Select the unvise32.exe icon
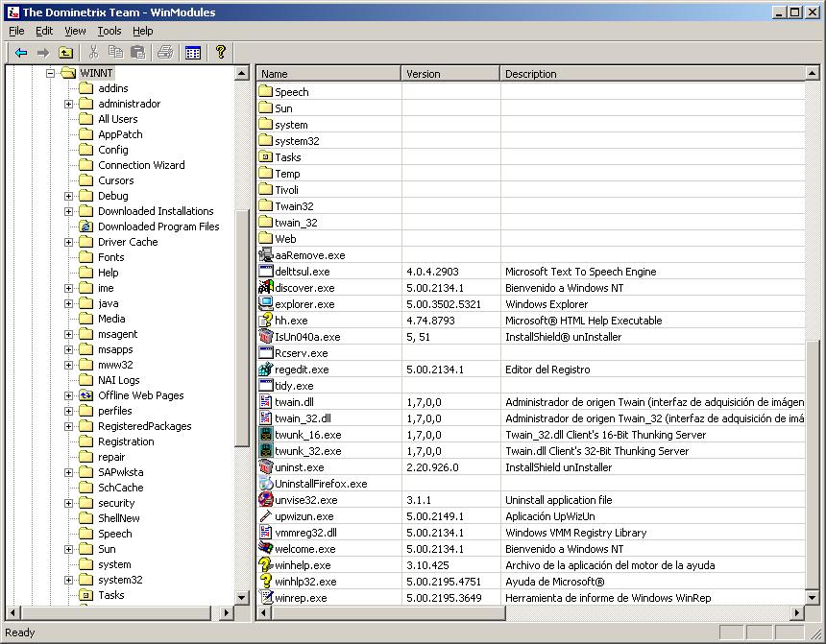This screenshot has width=826, height=644. coord(265,500)
